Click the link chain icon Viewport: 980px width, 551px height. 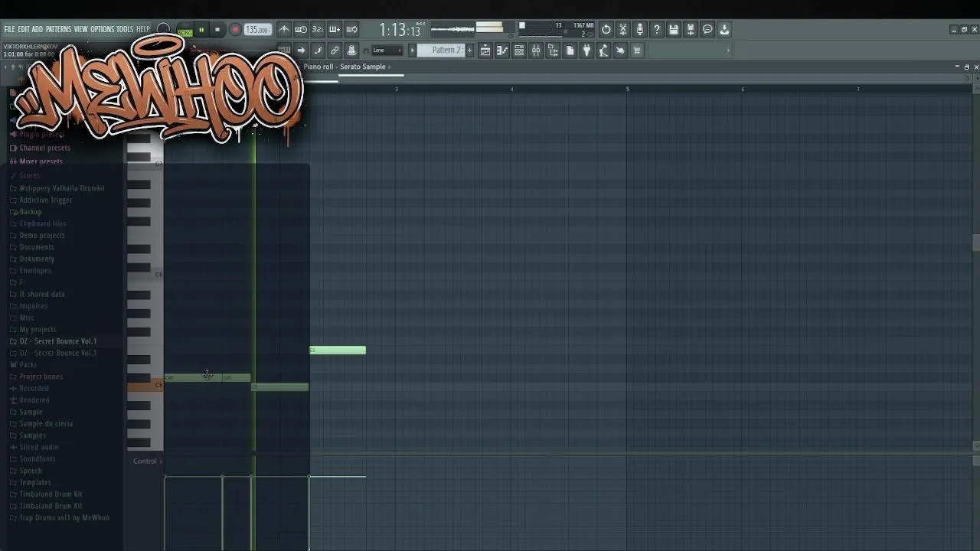[x=335, y=51]
